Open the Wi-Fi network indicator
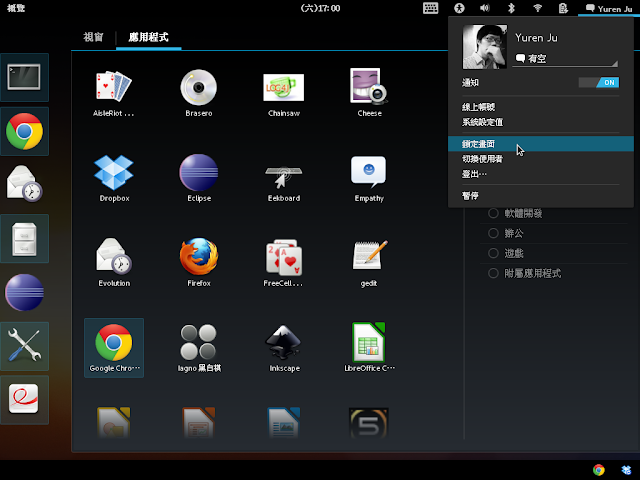640x480 pixels. (538, 8)
